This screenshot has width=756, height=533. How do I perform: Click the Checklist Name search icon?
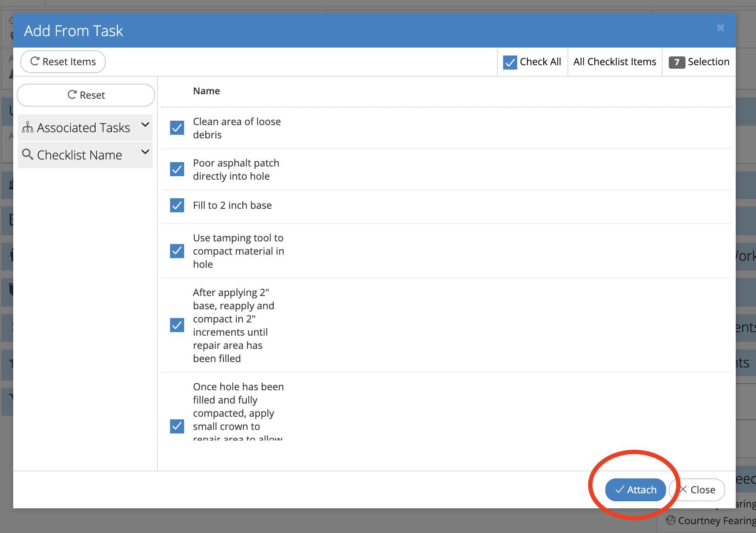pos(28,154)
